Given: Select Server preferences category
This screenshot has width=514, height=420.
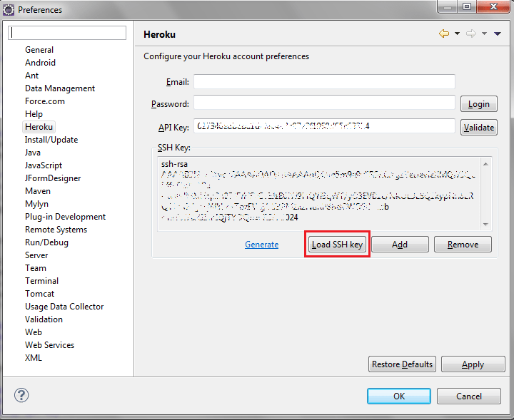Looking at the screenshot, I should point(36,255).
